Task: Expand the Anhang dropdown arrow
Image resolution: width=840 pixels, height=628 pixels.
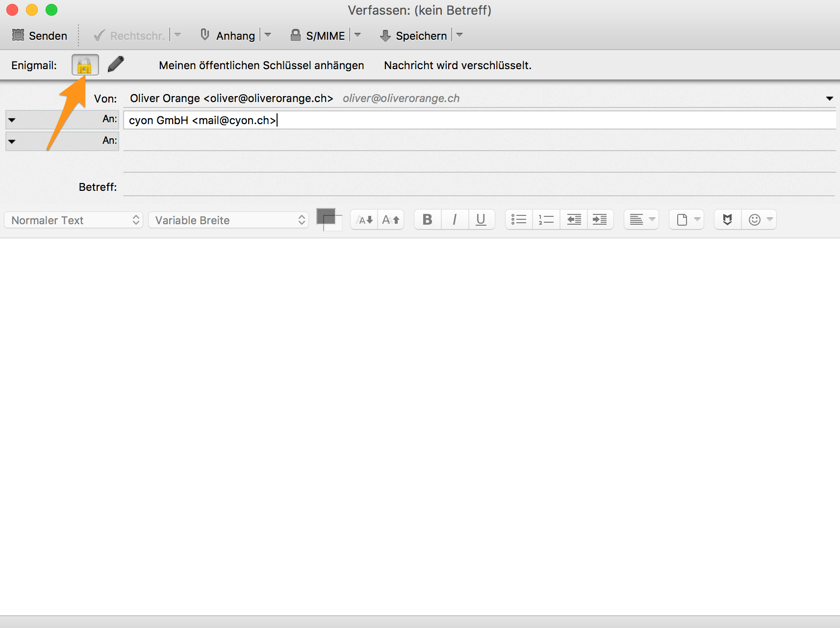Action: click(x=268, y=35)
